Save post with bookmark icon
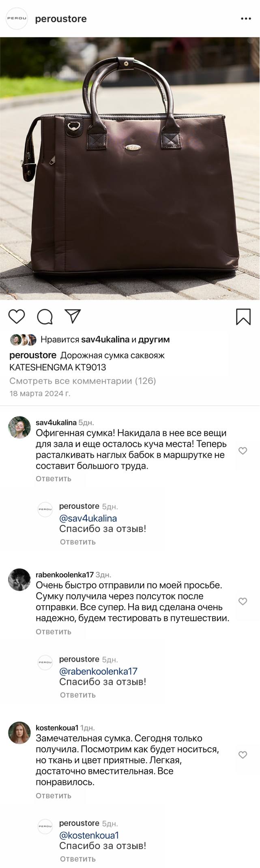The image size is (260, 868). tap(243, 317)
